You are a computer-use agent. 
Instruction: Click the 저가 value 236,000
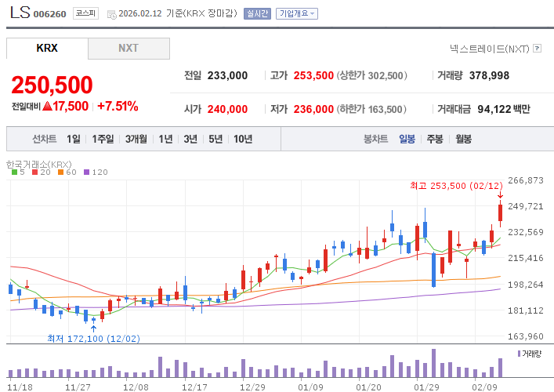click(x=313, y=109)
